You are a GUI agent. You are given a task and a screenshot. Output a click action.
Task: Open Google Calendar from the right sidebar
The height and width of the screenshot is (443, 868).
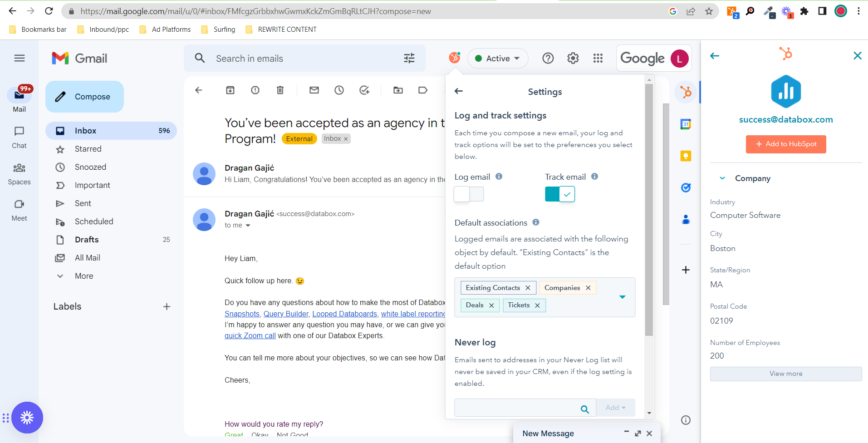[x=686, y=124]
